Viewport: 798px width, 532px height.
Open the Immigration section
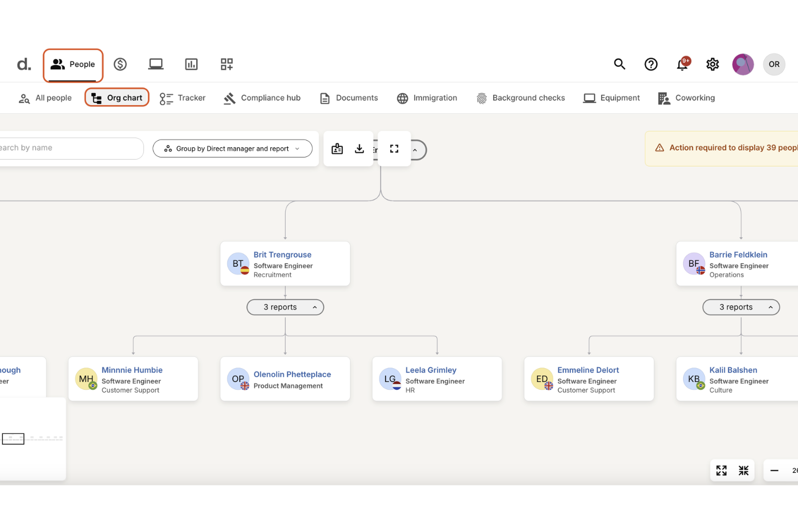(427, 98)
